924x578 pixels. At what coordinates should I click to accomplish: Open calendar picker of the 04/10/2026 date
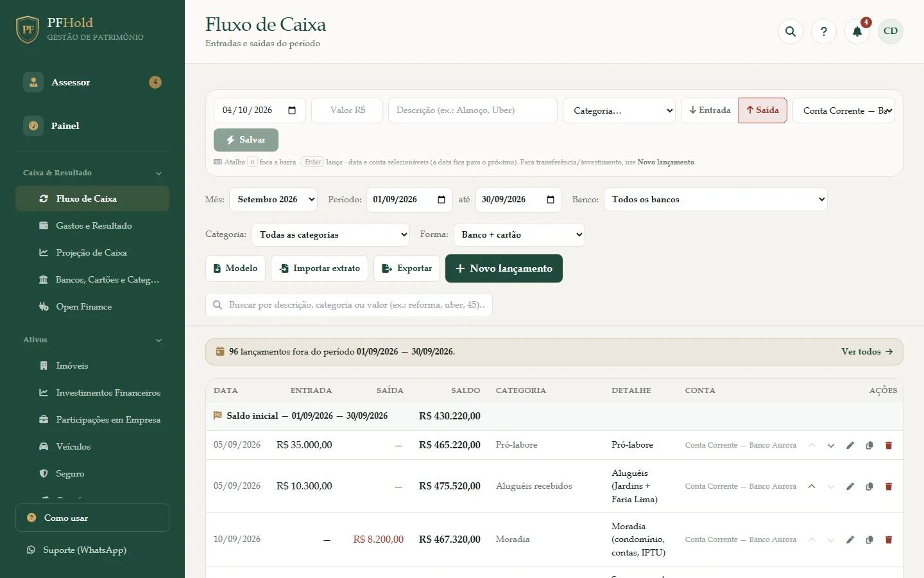coord(292,110)
